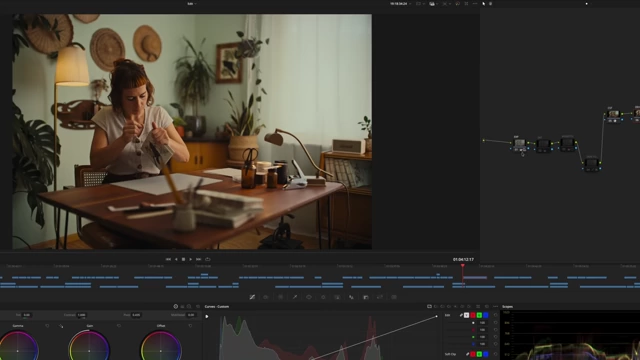The height and width of the screenshot is (360, 640).
Task: Toggle the red curve edit channel
Action: pyautogui.click(x=473, y=315)
